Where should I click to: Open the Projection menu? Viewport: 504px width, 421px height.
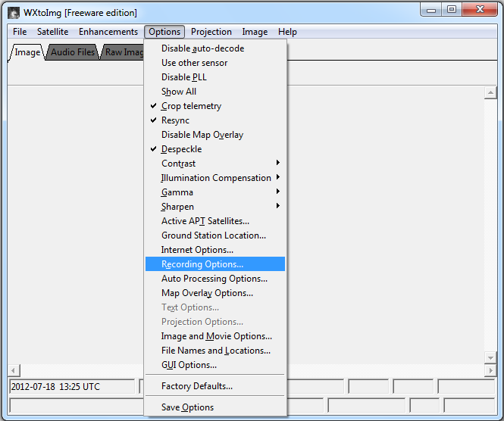point(211,32)
